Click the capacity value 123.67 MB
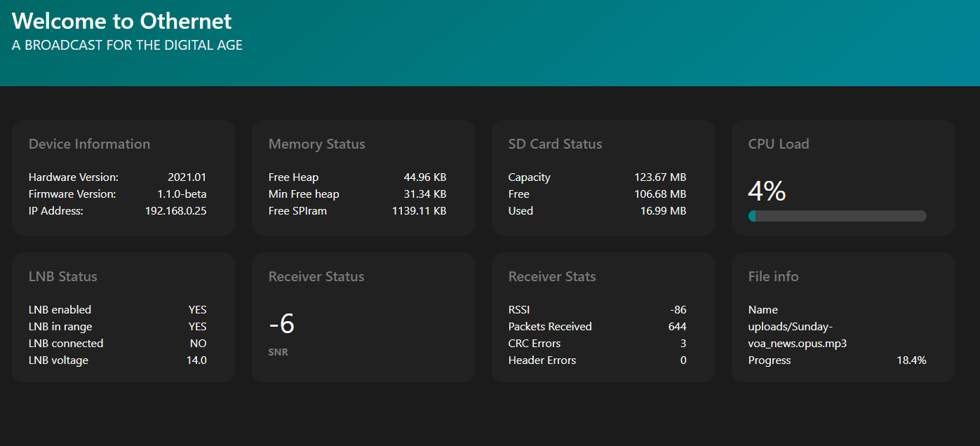 point(661,177)
